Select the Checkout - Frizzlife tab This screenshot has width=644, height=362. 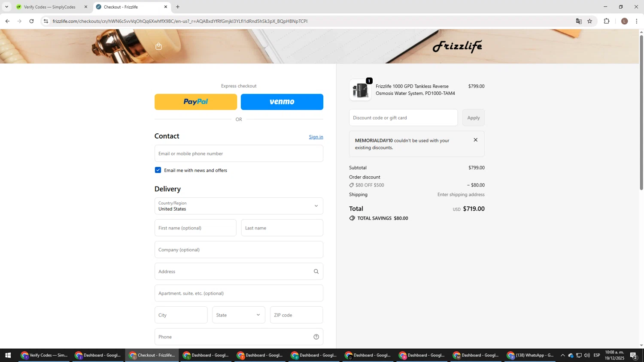tap(131, 7)
